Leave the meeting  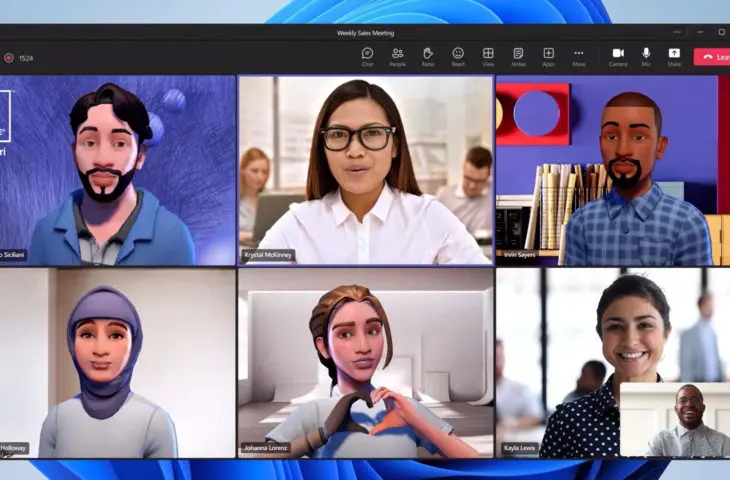click(712, 57)
